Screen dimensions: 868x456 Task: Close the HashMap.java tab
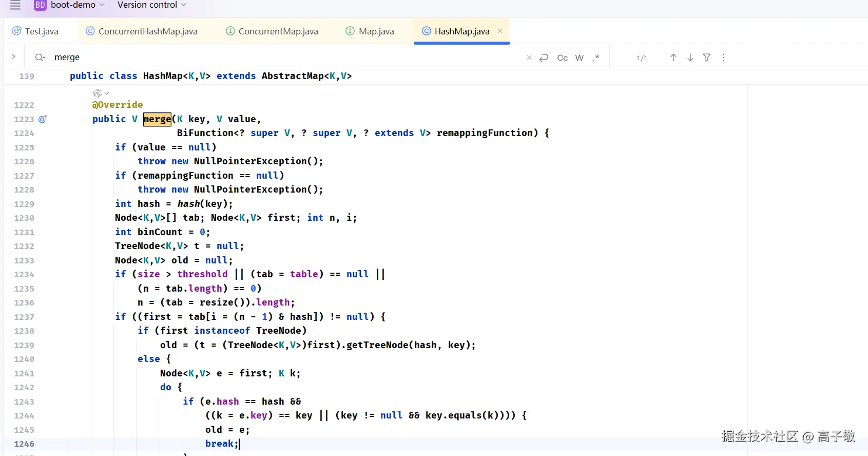pos(500,31)
